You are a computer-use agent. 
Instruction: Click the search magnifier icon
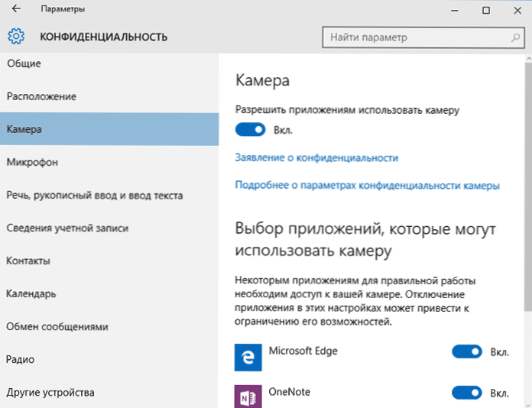click(x=515, y=37)
